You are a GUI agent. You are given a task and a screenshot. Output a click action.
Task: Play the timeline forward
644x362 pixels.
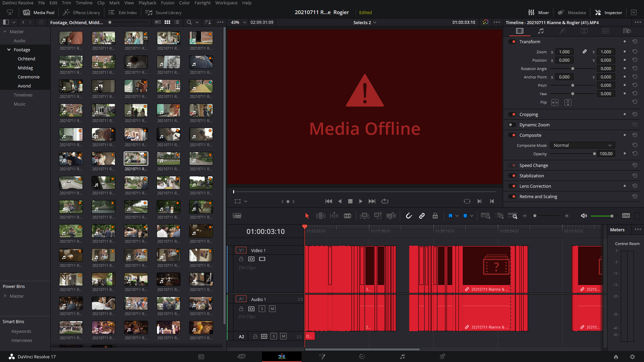[x=361, y=201]
